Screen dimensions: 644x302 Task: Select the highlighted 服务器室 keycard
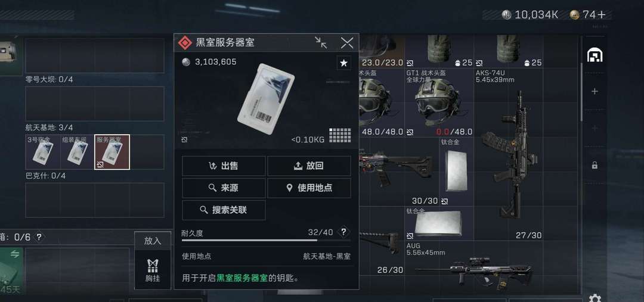point(112,152)
